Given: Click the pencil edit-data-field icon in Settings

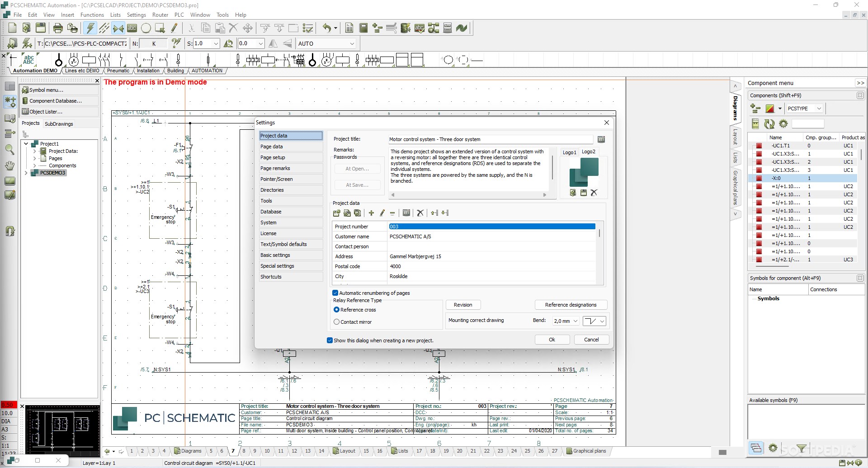Looking at the screenshot, I should (x=382, y=213).
